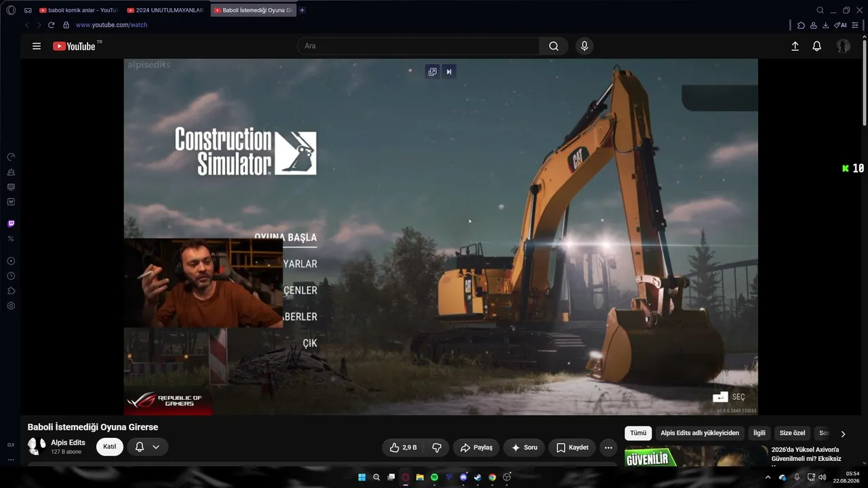
Task: Open the browser profile icon in toolbar
Action: click(x=814, y=25)
